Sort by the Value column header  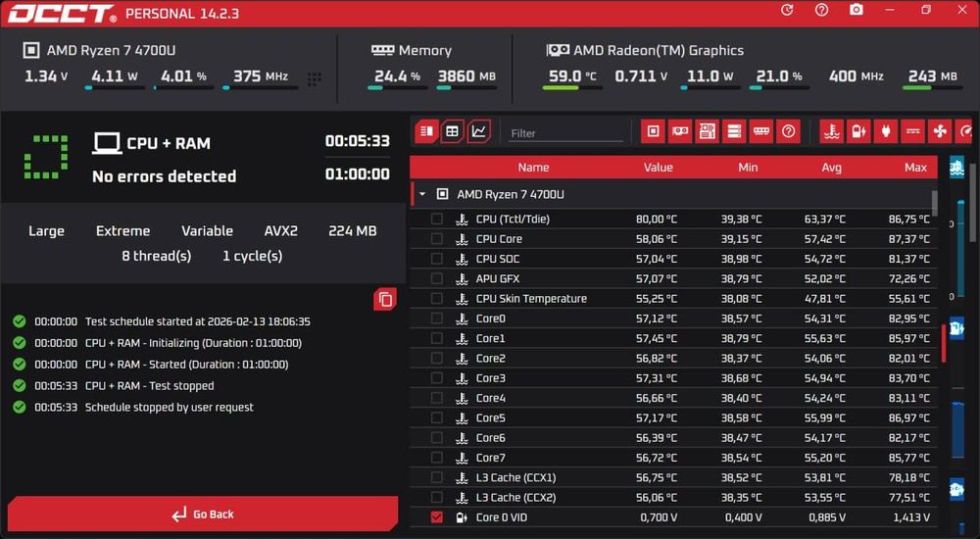(659, 168)
